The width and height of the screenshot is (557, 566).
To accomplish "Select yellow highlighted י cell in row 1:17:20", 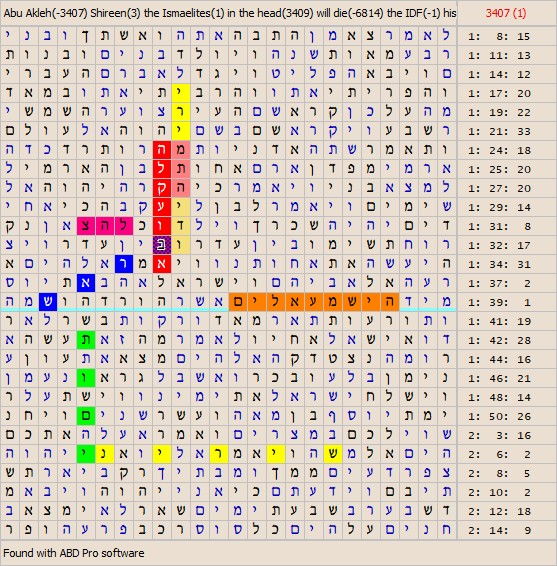I will pyautogui.click(x=181, y=93).
